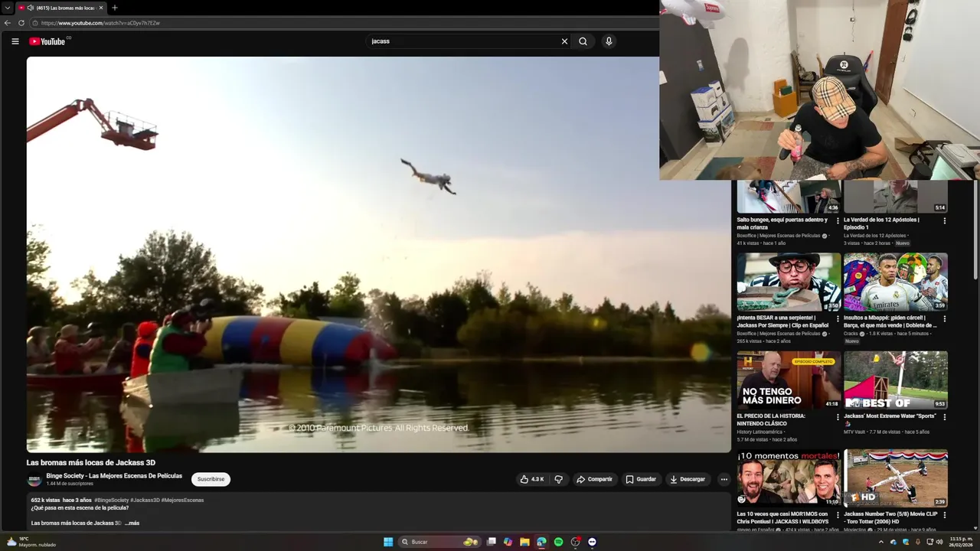Open options for "La Verdad de los 12 Apóstoles"
980x551 pixels.
point(944,220)
